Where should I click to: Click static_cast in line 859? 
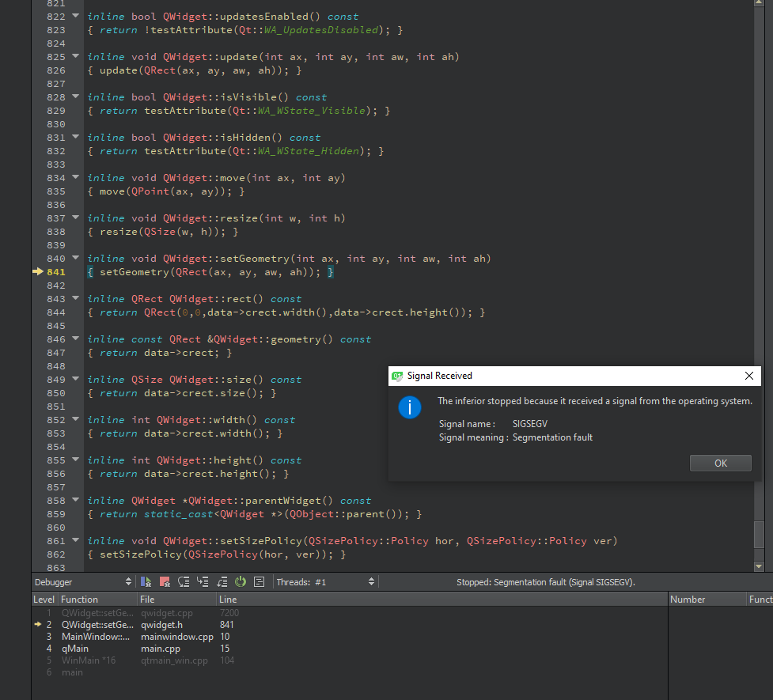coord(179,514)
